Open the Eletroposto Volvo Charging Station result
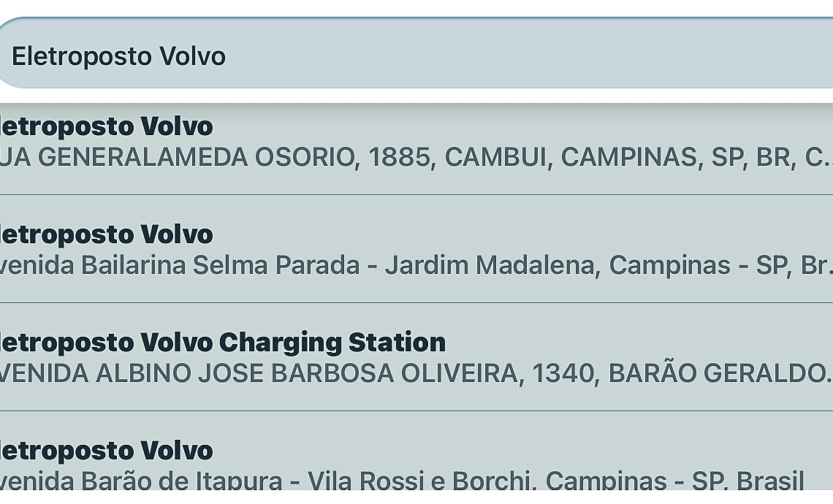The width and height of the screenshot is (833, 504). pos(417,358)
